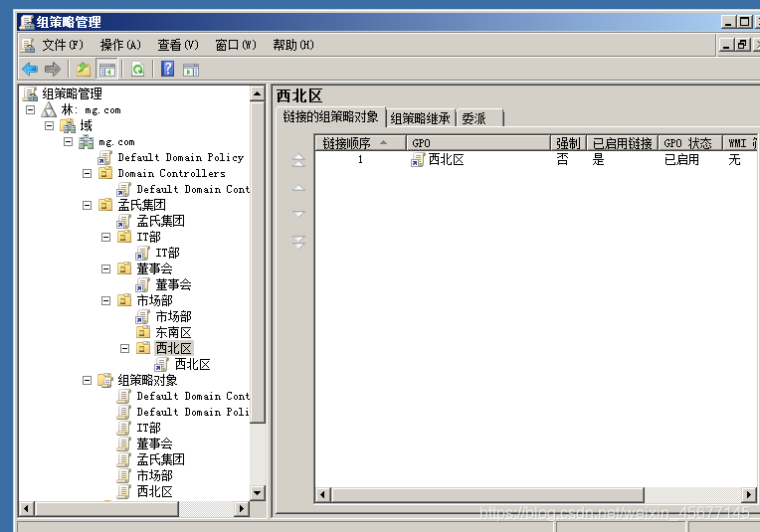Select the 域 domains container icon
Screen dimensions: 760x532
68,126
